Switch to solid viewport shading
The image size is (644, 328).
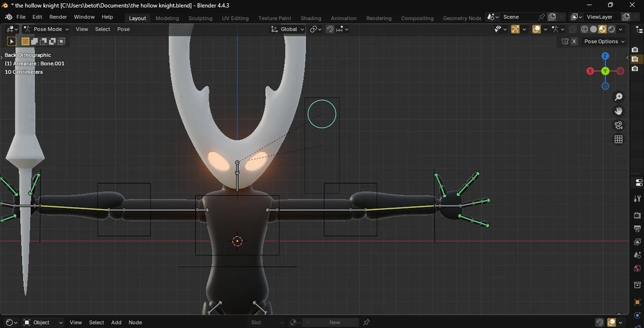tap(593, 29)
